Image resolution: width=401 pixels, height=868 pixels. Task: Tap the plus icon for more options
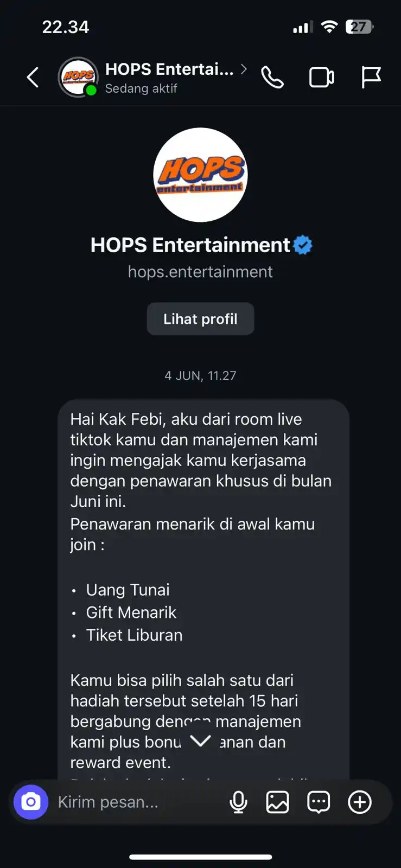tap(360, 802)
